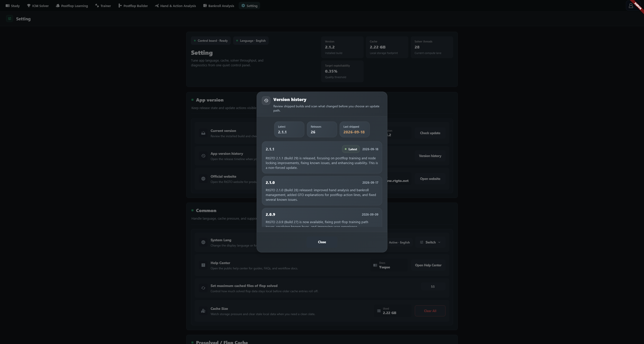Click the Setting page sliders icon
The width and height of the screenshot is (644, 344).
pyautogui.click(x=10, y=19)
